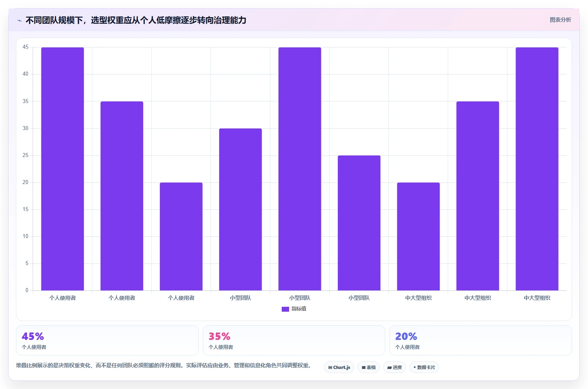This screenshot has height=389, width=588.
Task: Select the 小型团队 bar with value 30
Action: (240, 209)
